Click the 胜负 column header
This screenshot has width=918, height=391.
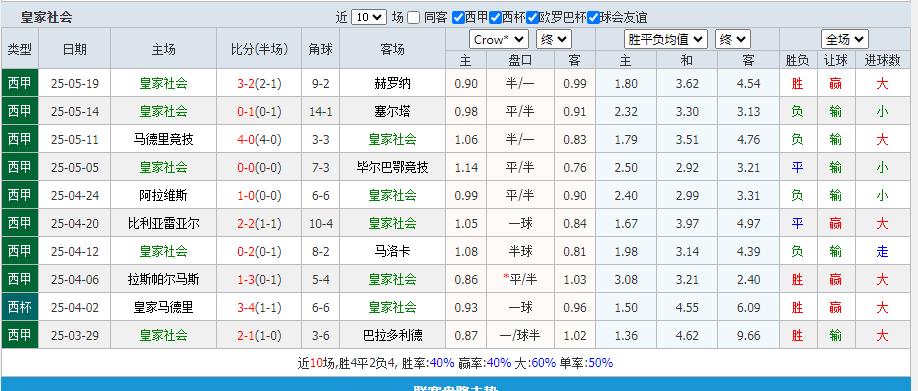[797, 60]
